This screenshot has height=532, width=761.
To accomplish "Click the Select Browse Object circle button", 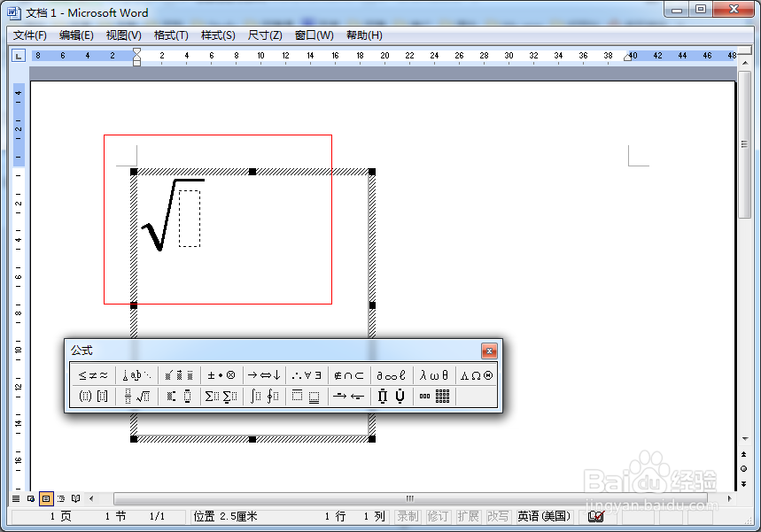I will pyautogui.click(x=744, y=469).
